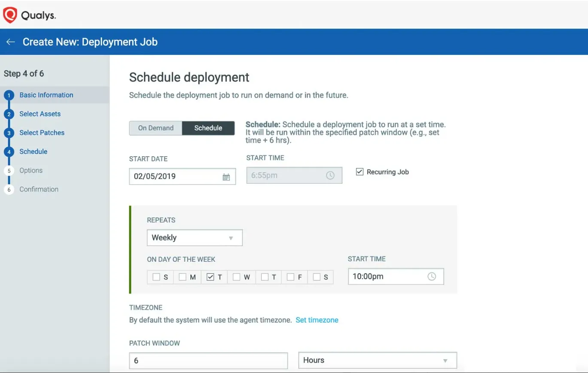Open the clock picker for 10:00pm start time
This screenshot has width=588, height=373.
tap(432, 276)
